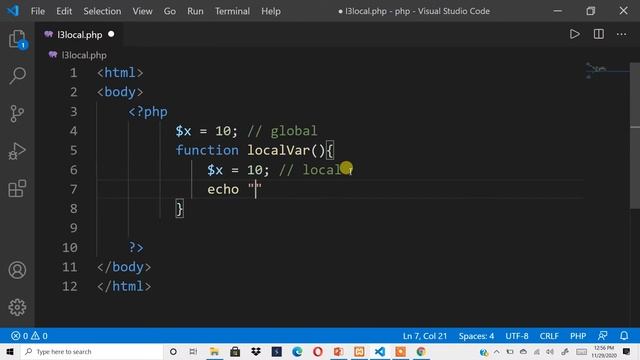This screenshot has height=360, width=640.
Task: Open the Terminal menu
Action: click(232, 11)
